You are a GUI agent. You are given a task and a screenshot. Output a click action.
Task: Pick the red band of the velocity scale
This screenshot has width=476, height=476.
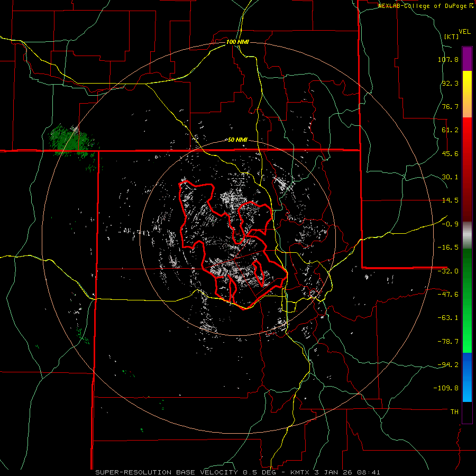(x=467, y=169)
